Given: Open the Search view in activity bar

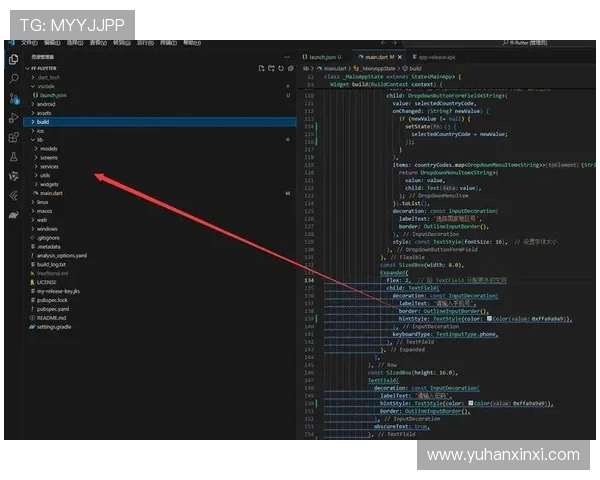Looking at the screenshot, I should coord(13,78).
